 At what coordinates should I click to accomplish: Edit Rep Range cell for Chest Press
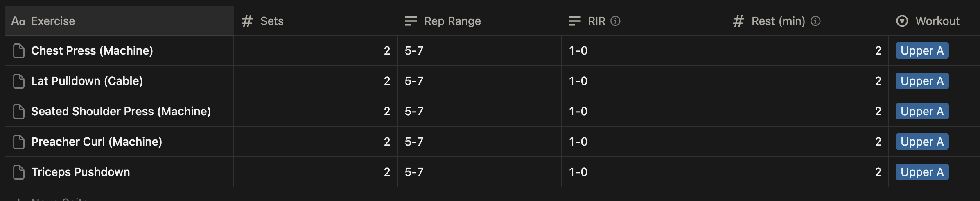click(479, 51)
